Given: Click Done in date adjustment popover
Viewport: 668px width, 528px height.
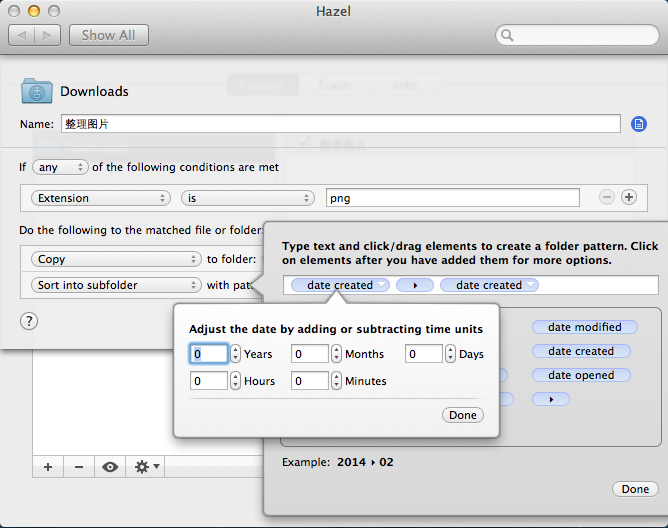Looking at the screenshot, I should pos(463,415).
